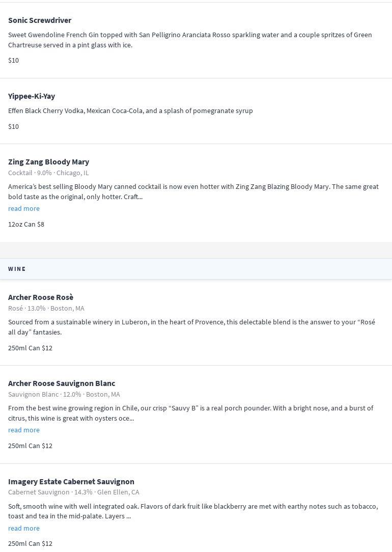Select the Yippee-Ki-Yay cocktail heading
The image size is (392, 552).
(x=32, y=96)
